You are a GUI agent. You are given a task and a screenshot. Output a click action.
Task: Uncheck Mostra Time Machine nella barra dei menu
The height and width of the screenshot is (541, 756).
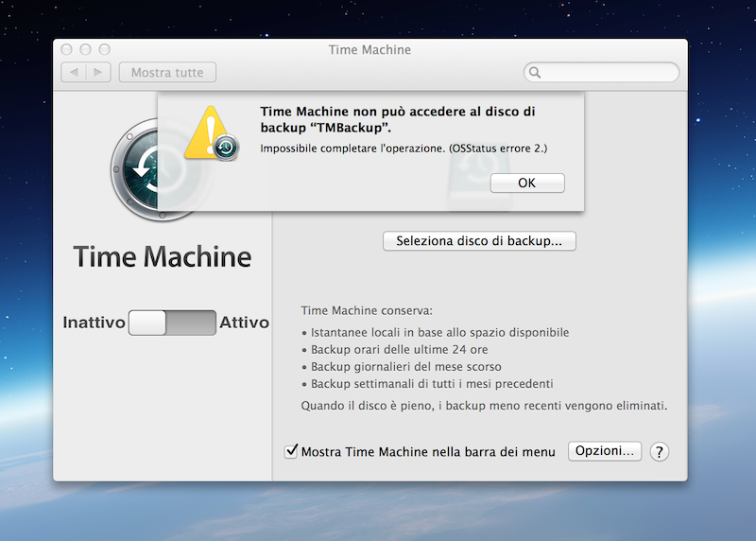[292, 452]
